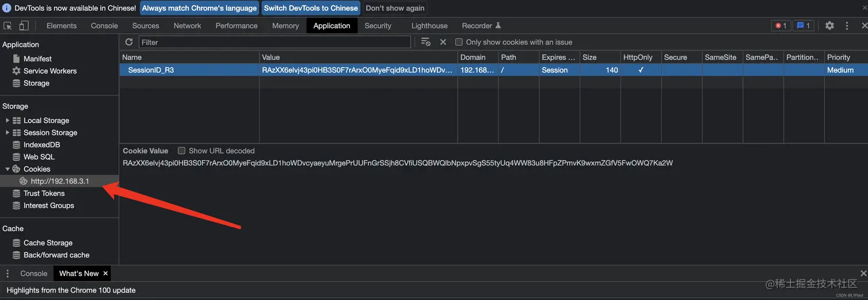Click Don't show again button

tap(395, 8)
